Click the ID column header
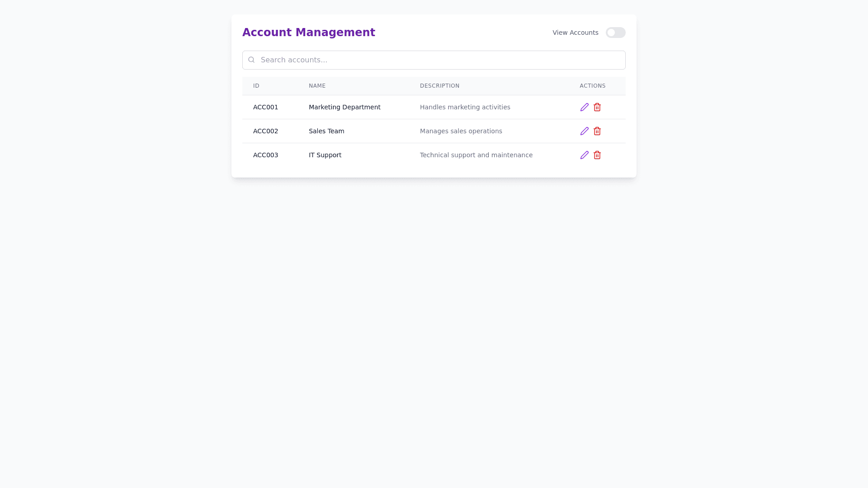This screenshot has height=488, width=868. click(256, 86)
